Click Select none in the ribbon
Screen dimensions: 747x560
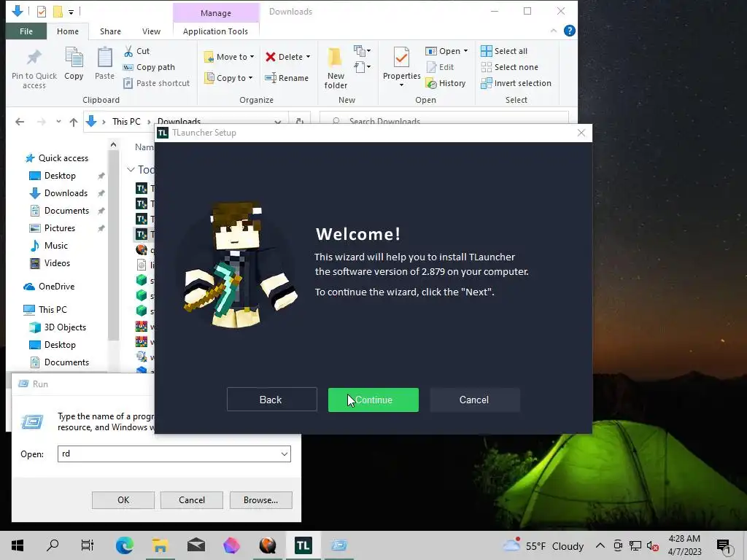pos(509,67)
